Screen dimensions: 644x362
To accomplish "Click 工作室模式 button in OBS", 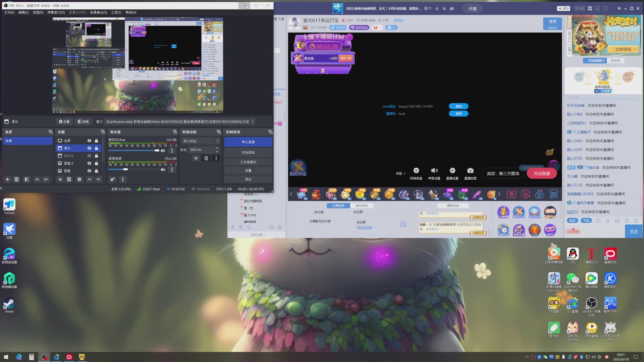I will (248, 162).
